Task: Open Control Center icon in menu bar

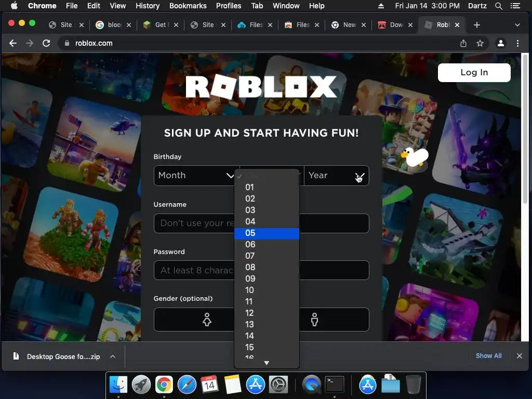Action: [515, 6]
